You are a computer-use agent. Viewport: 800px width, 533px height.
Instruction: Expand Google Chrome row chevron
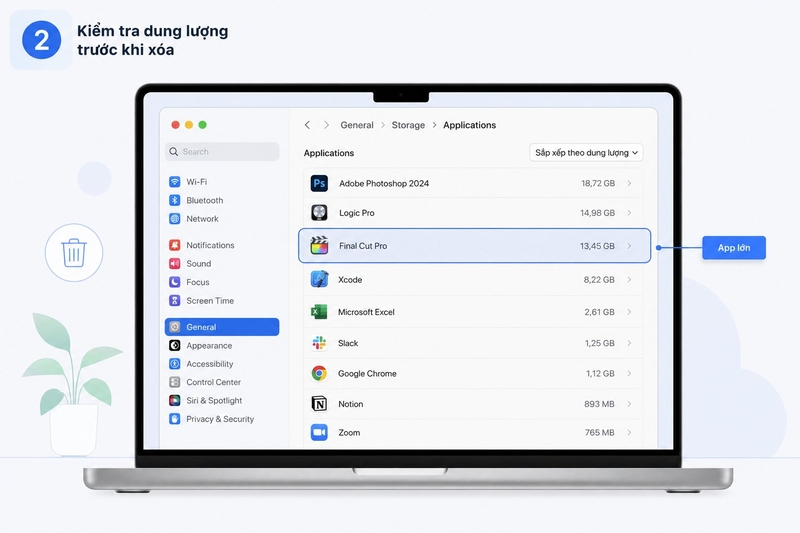pos(629,373)
